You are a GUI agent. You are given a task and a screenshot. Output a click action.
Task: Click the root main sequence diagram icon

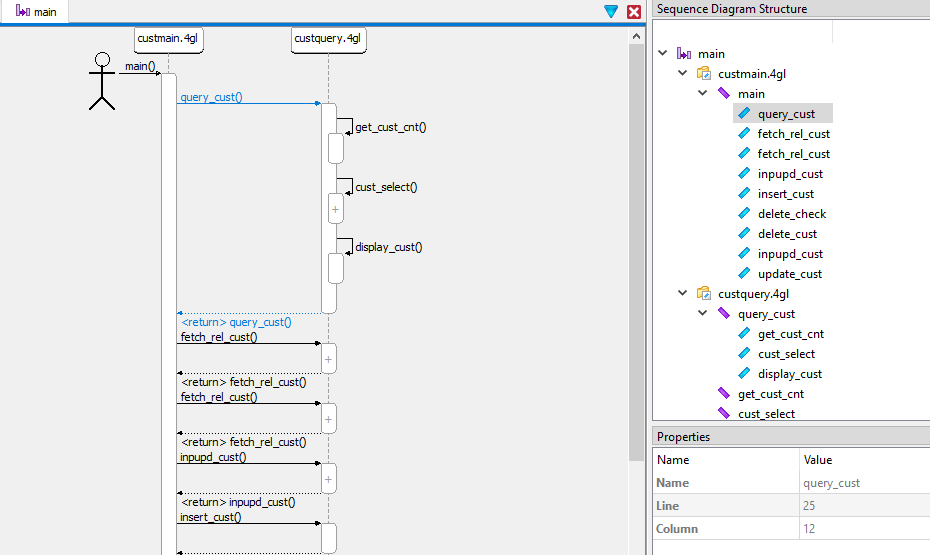684,54
